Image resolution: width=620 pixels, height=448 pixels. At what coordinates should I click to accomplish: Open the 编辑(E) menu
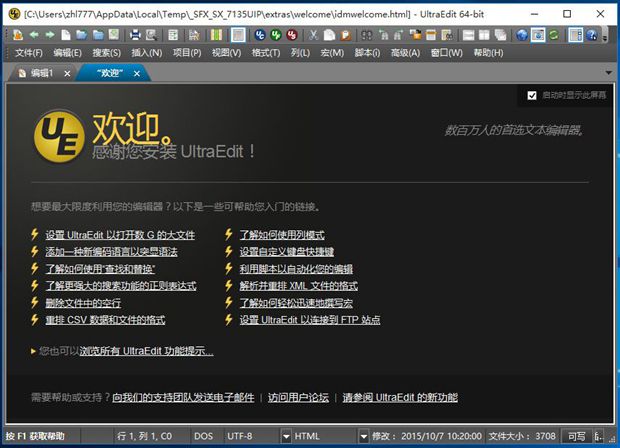68,53
